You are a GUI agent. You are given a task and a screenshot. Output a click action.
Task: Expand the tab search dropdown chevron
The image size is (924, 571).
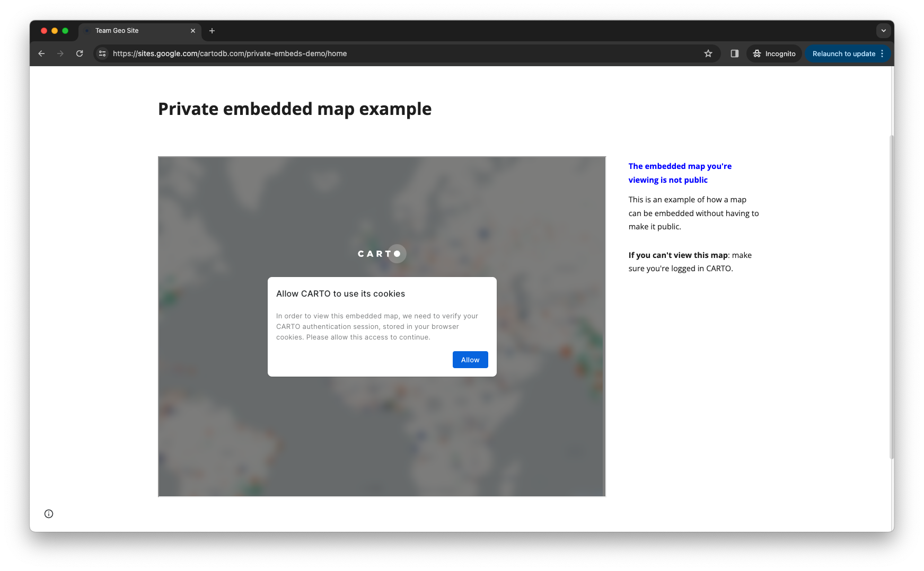pyautogui.click(x=883, y=31)
